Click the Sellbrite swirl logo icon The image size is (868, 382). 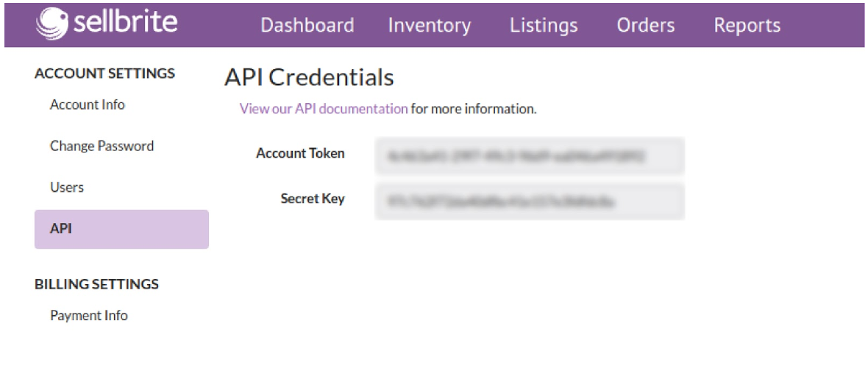coord(52,24)
